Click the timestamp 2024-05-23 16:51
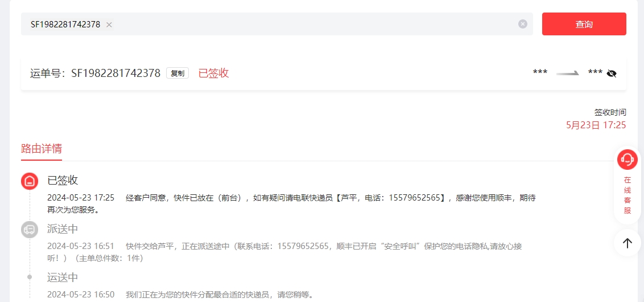The image size is (644, 302). point(81,247)
